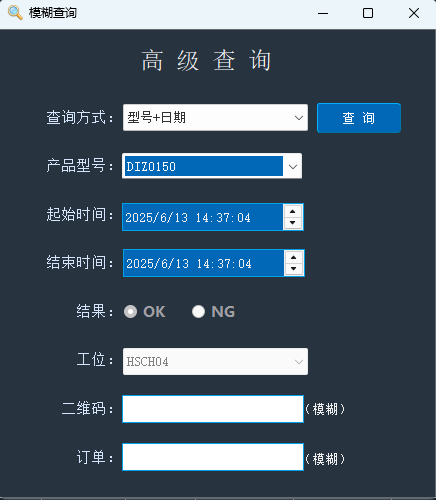This screenshot has height=500, width=436.
Task: Run the search with the 查询 button
Action: [x=359, y=118]
